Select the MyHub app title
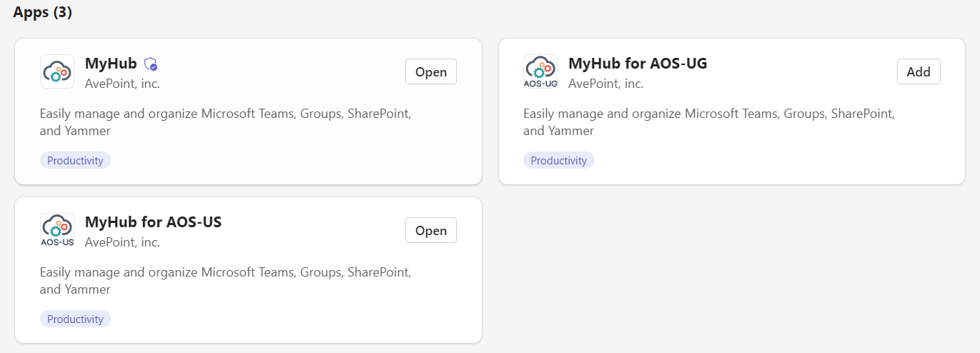This screenshot has height=353, width=980. point(111,64)
